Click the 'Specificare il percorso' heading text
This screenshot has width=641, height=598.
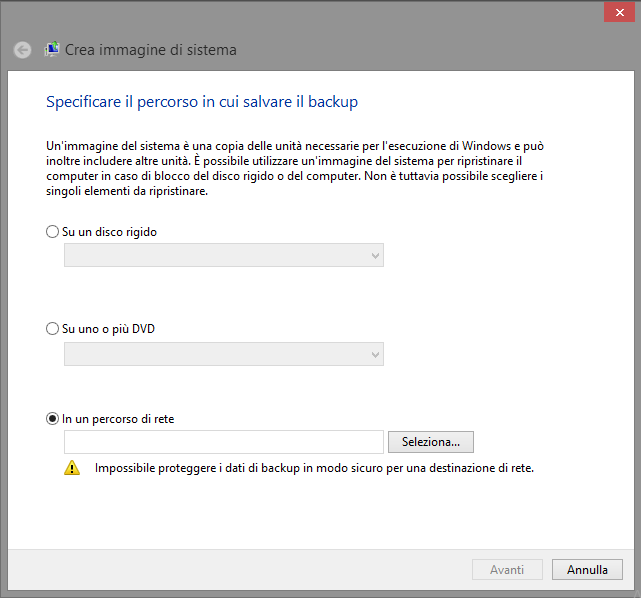[x=202, y=101]
